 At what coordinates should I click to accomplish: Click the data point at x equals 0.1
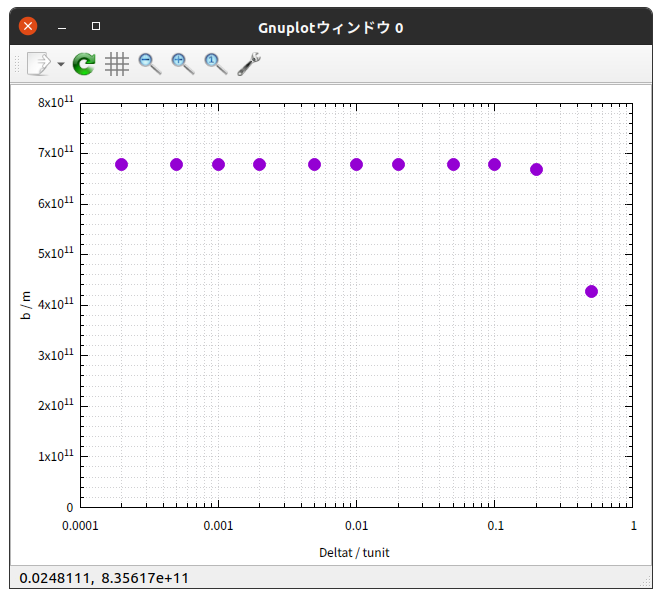point(494,164)
